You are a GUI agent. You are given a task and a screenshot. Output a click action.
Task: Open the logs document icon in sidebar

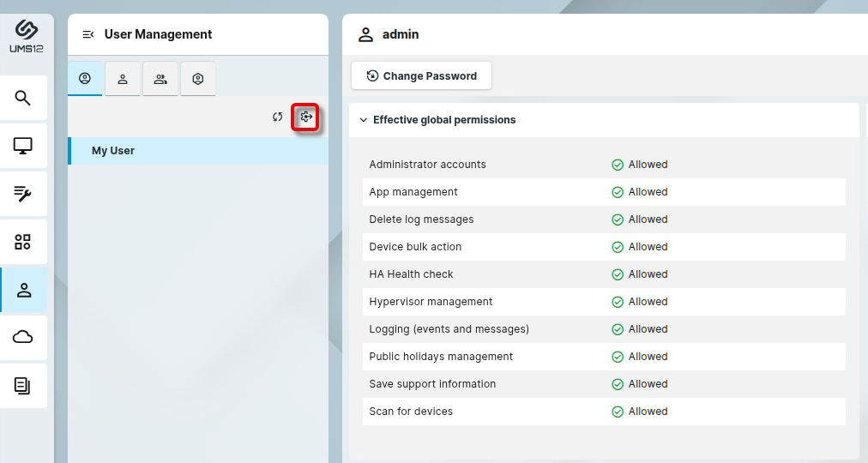(x=23, y=386)
